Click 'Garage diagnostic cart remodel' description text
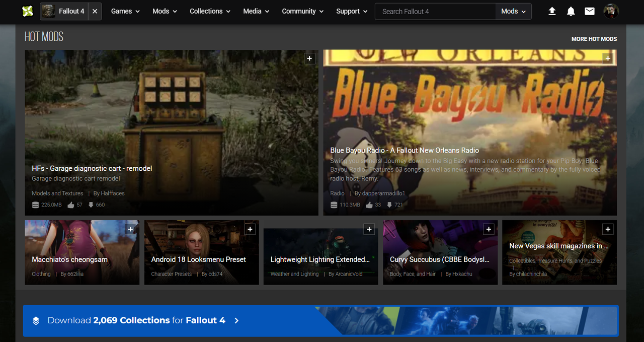This screenshot has height=342, width=644. pos(76,179)
